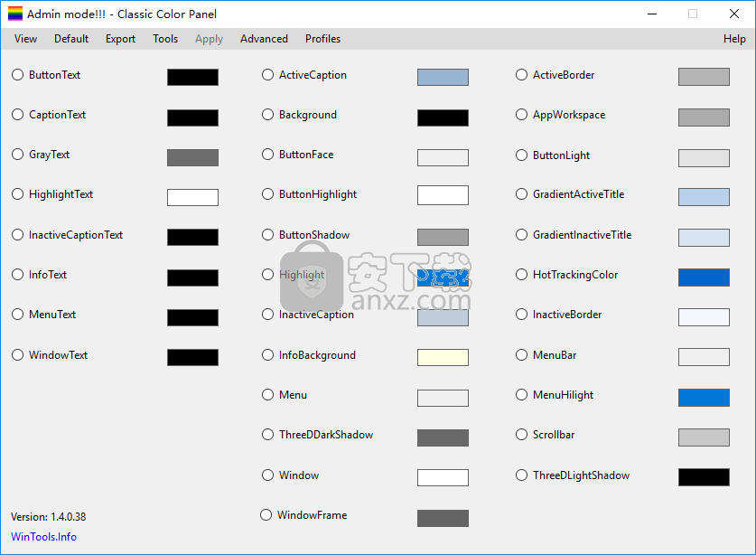This screenshot has height=555, width=756.
Task: Select the ButtonText radio button
Action: (x=18, y=75)
